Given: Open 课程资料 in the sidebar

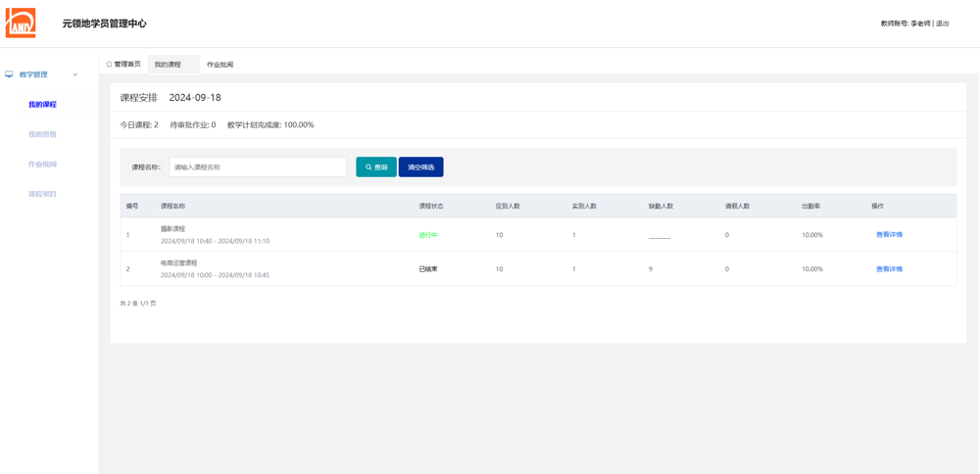Looking at the screenshot, I should point(42,194).
